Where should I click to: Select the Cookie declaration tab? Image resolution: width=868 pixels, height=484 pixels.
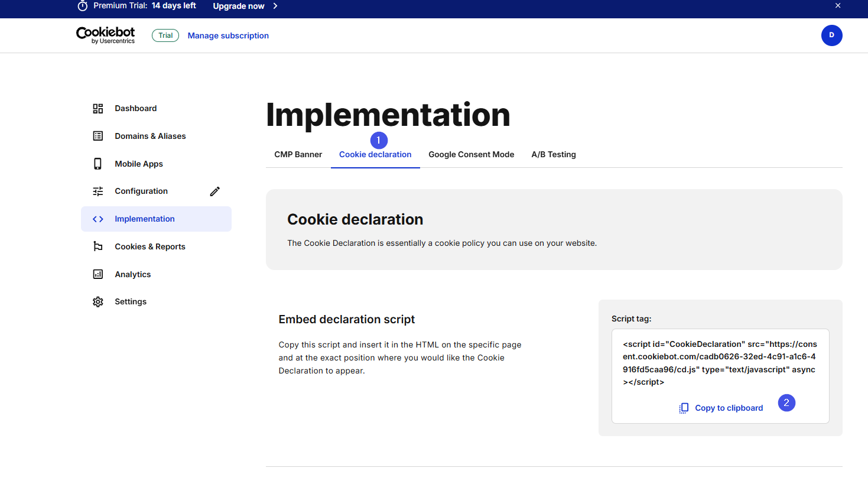[375, 154]
